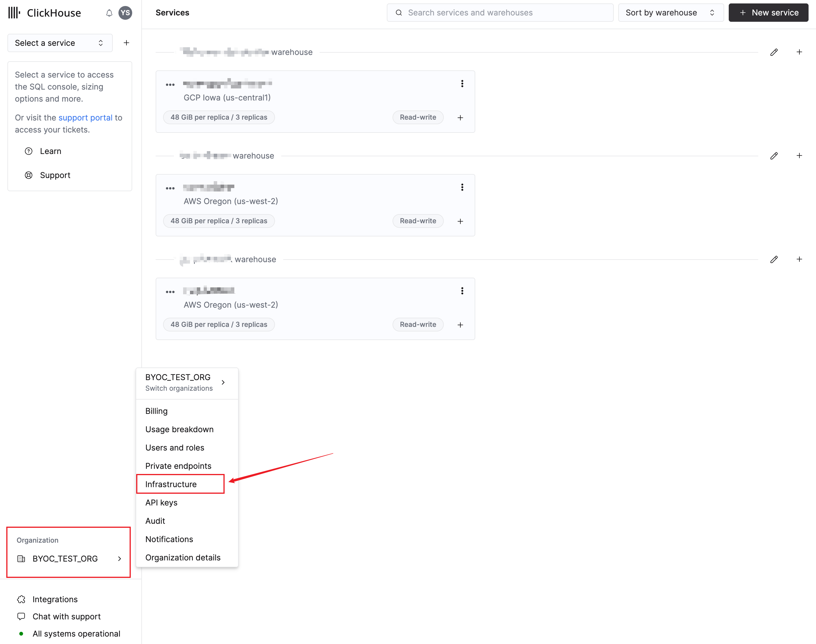Click the Integrations icon
This screenshot has height=644, width=816.
(x=21, y=599)
